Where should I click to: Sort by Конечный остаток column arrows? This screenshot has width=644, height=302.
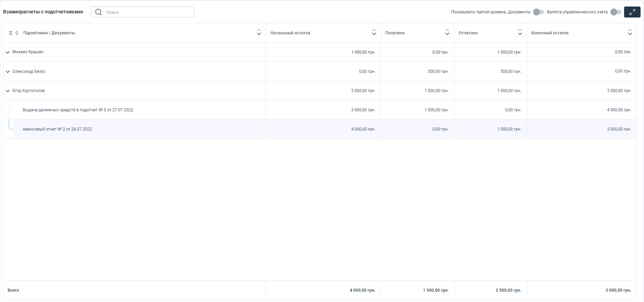pyautogui.click(x=630, y=32)
